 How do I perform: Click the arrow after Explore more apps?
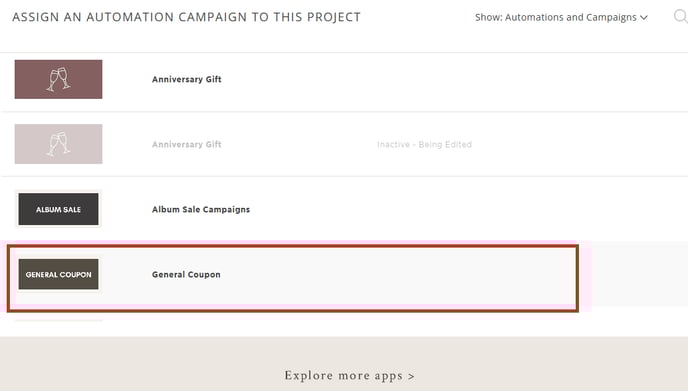(411, 377)
